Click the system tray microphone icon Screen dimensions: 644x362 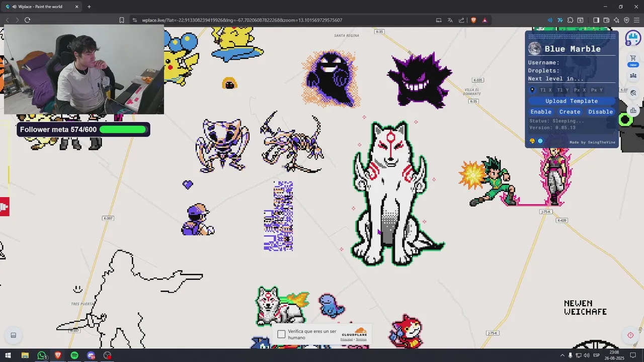[570, 355]
